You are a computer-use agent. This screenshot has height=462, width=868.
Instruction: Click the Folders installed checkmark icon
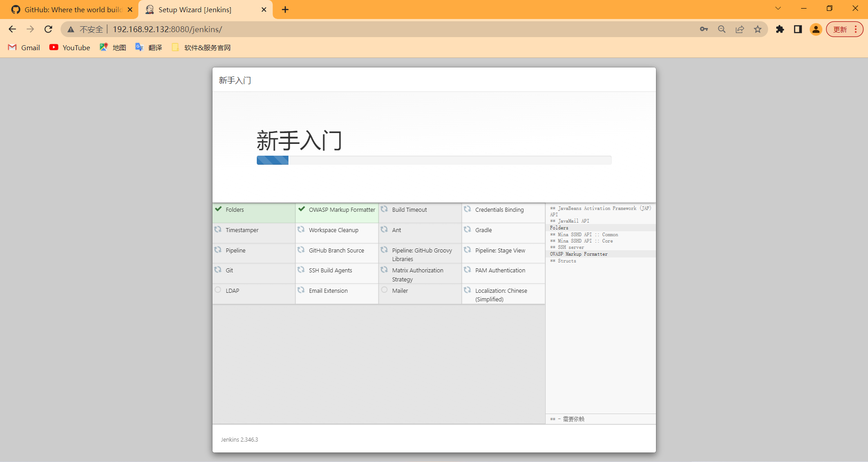click(218, 209)
